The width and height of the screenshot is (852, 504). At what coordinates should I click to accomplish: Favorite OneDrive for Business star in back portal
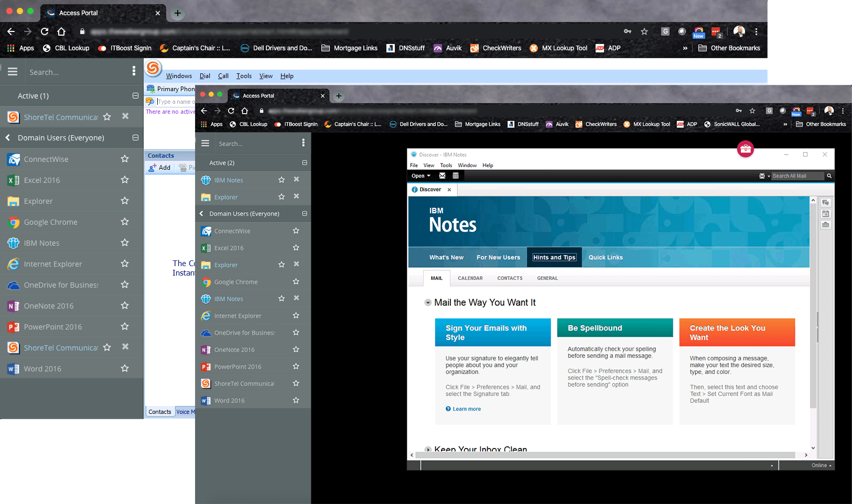pos(125,284)
